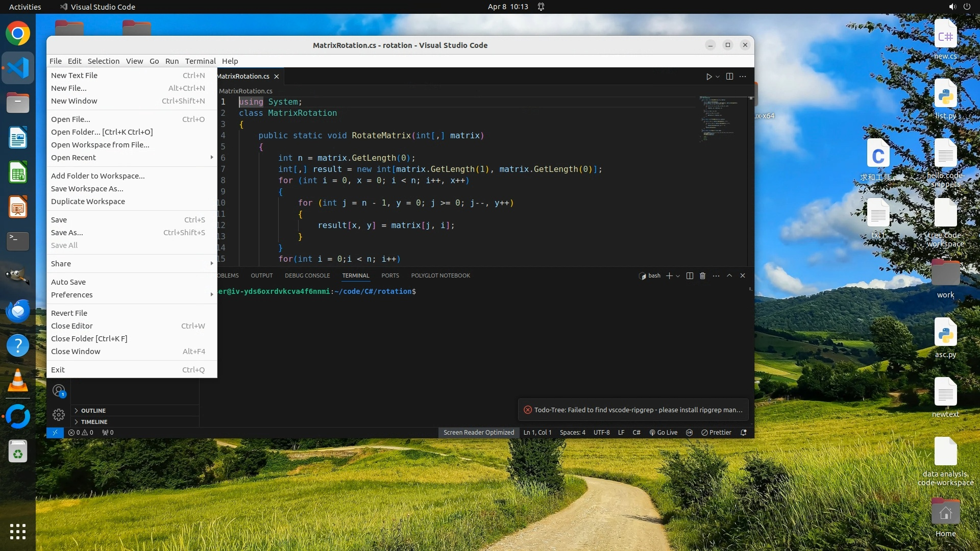Image resolution: width=980 pixels, height=551 pixels.
Task: Click the remote window status bar icon
Action: point(55,433)
